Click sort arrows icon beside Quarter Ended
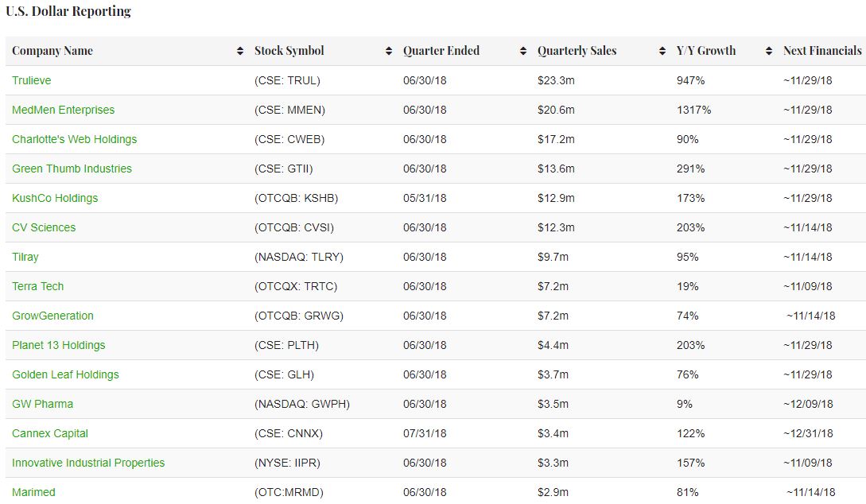The height and width of the screenshot is (504, 866). coord(523,51)
